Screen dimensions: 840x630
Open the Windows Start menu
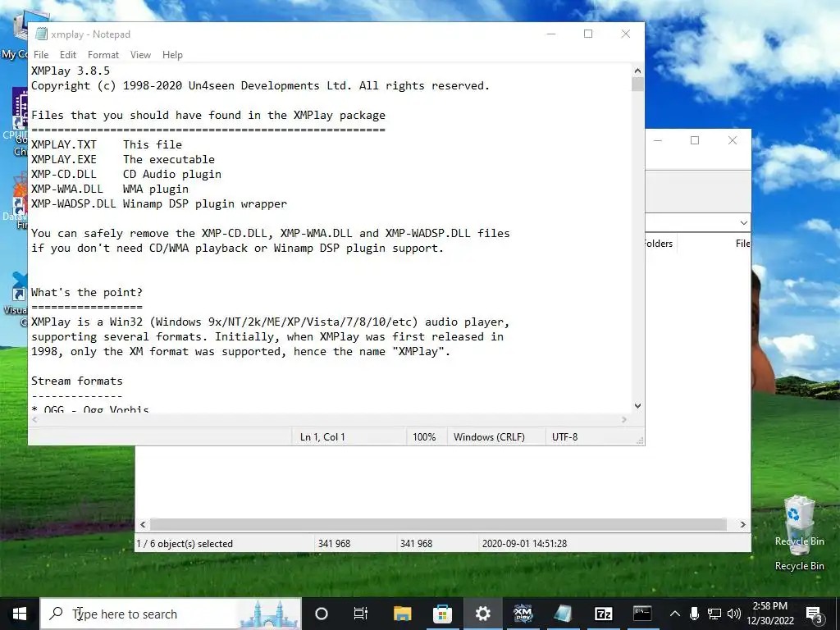(x=20, y=614)
